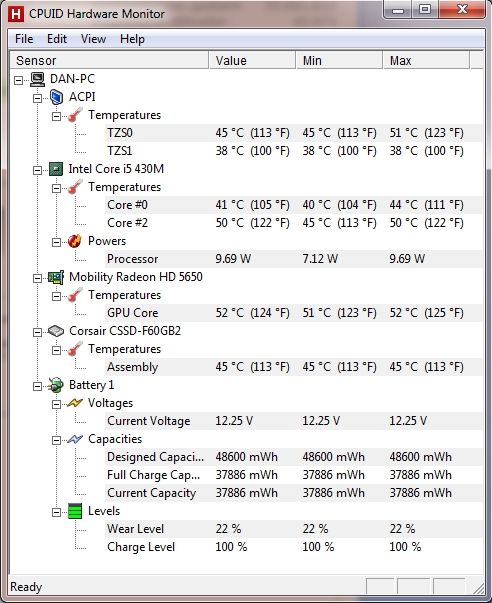Click the Sensor column header
The image size is (492, 603).
click(x=109, y=60)
